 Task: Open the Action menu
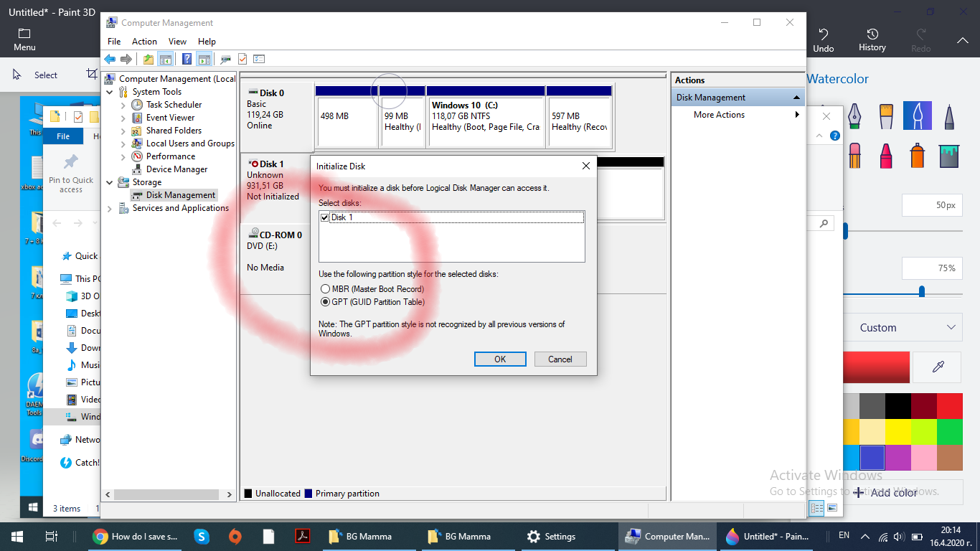(x=144, y=42)
